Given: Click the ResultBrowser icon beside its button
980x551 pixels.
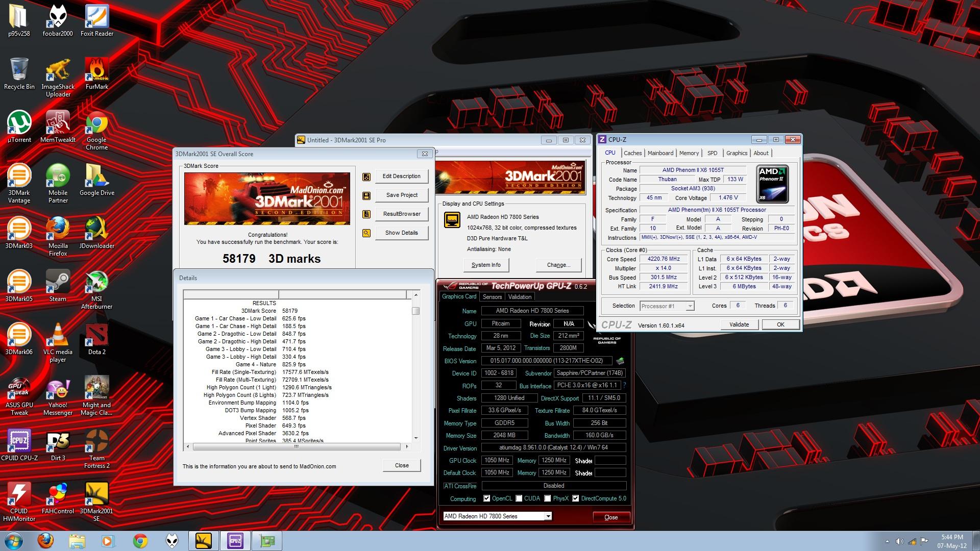Looking at the screenshot, I should click(366, 214).
